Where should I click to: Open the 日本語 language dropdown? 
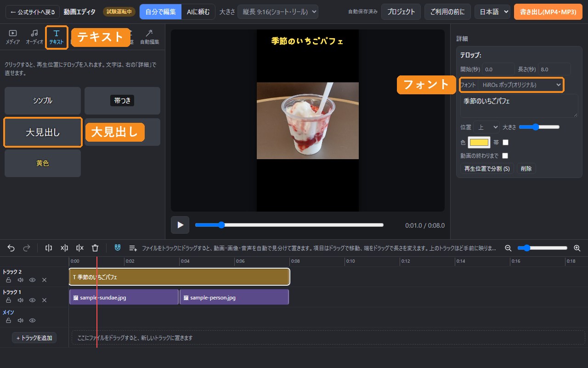coord(492,11)
